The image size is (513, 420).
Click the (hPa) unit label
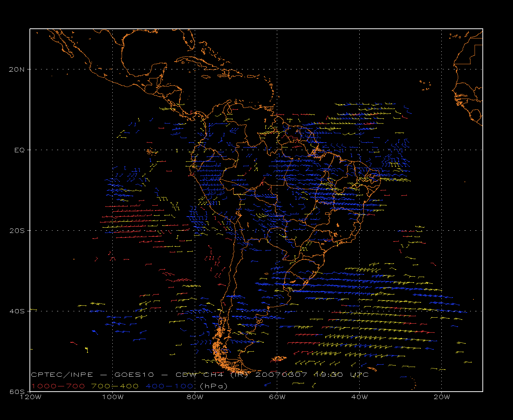coord(214,386)
